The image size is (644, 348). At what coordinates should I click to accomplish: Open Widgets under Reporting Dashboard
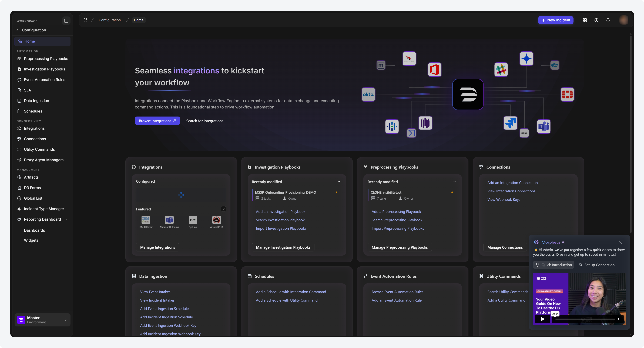(31, 240)
